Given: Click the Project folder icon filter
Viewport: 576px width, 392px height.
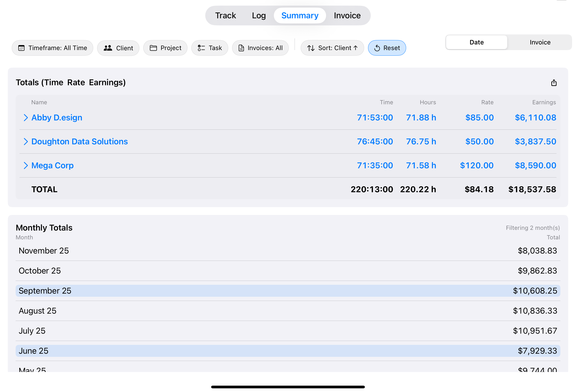Looking at the screenshot, I should (153, 48).
